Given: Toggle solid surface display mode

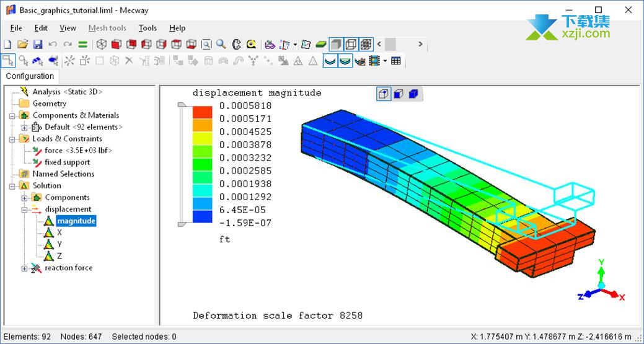Looking at the screenshot, I should pyautogui.click(x=337, y=44).
